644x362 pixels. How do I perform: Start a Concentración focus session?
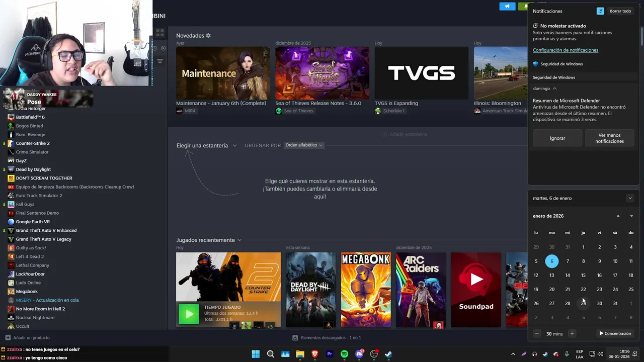[x=615, y=333]
